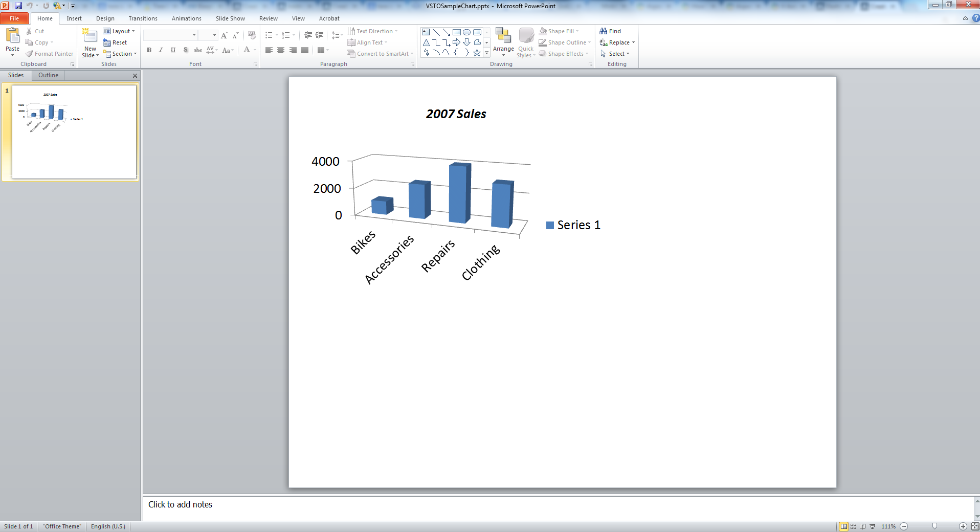Open Arrange options
The image size is (980, 532).
[x=503, y=42]
